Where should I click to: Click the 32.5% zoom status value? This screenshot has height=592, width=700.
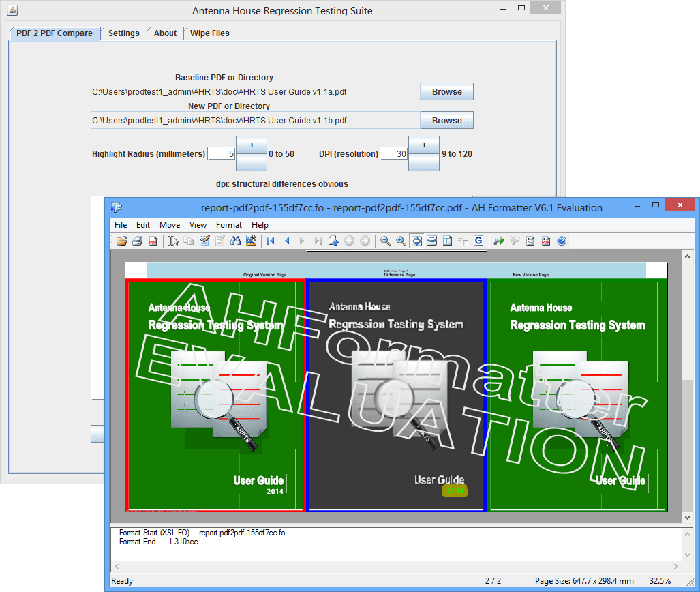[660, 581]
